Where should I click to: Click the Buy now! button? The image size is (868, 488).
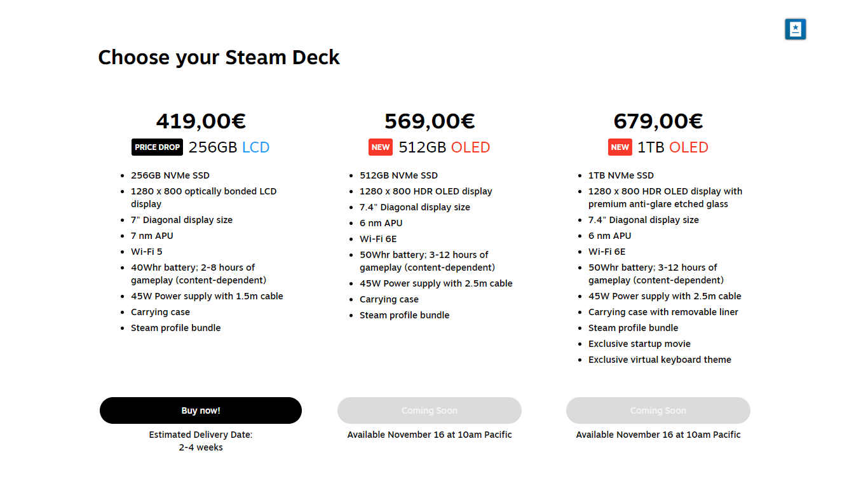[201, 410]
